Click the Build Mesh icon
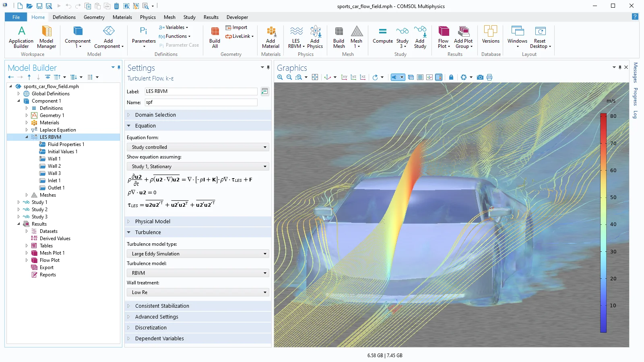The image size is (644, 362). (339, 37)
